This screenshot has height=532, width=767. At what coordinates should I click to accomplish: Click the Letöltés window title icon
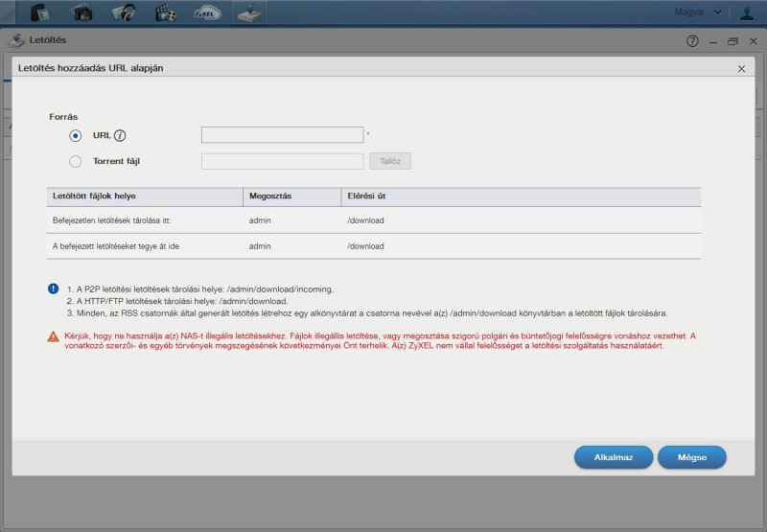(16, 40)
